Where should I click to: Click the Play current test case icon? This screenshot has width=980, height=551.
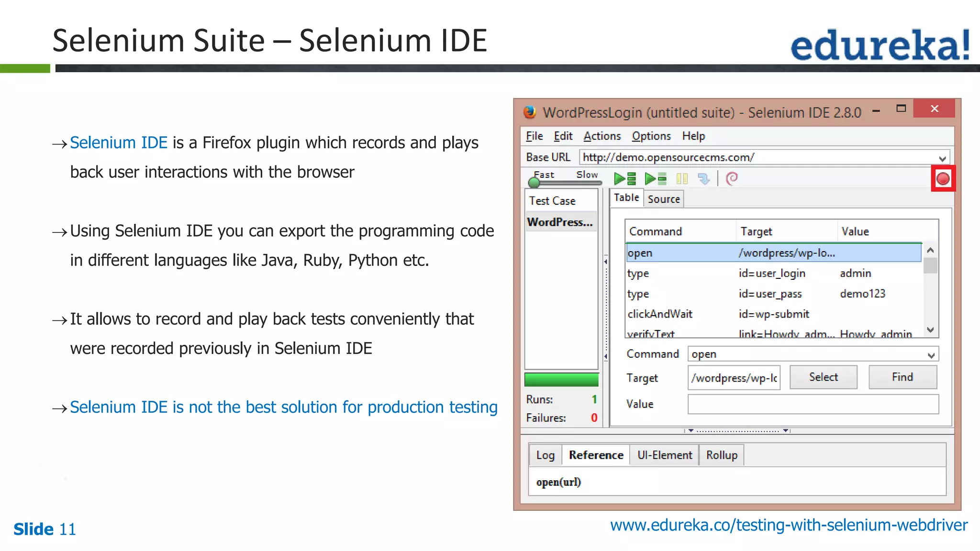tap(656, 179)
